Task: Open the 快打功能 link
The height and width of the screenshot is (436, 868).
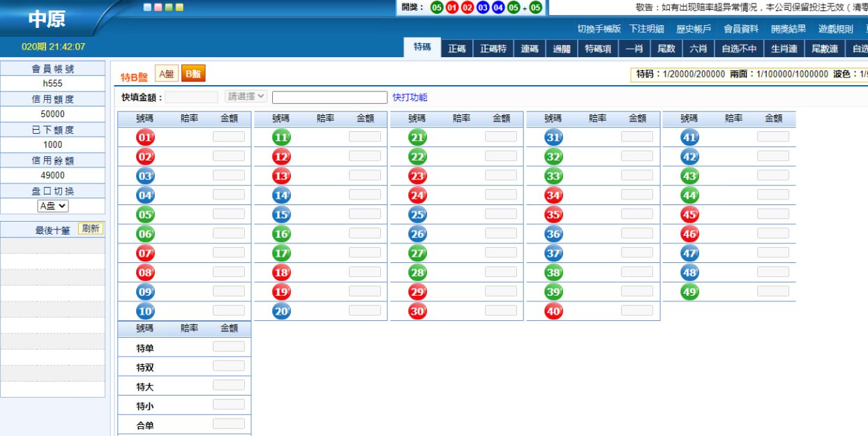Action: click(x=410, y=98)
